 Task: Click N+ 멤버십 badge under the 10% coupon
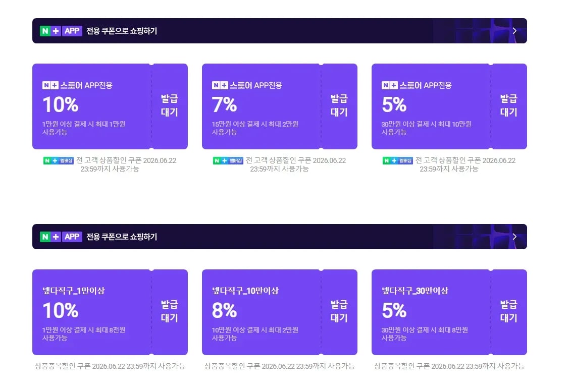pos(59,160)
